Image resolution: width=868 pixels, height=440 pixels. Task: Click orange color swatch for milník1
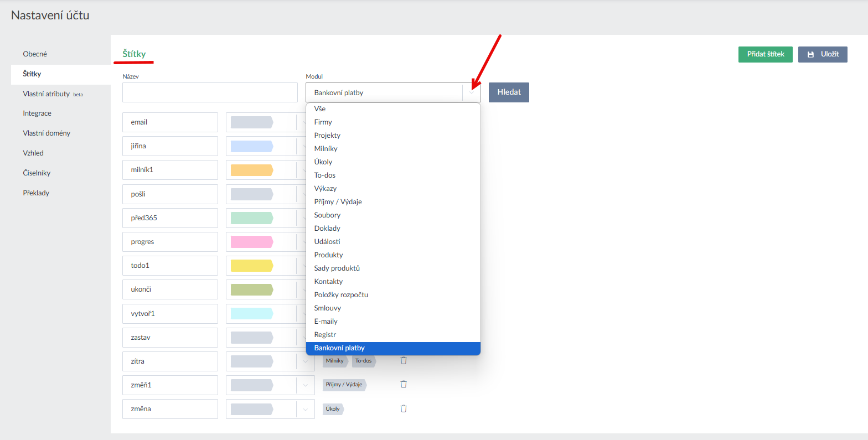(x=252, y=170)
